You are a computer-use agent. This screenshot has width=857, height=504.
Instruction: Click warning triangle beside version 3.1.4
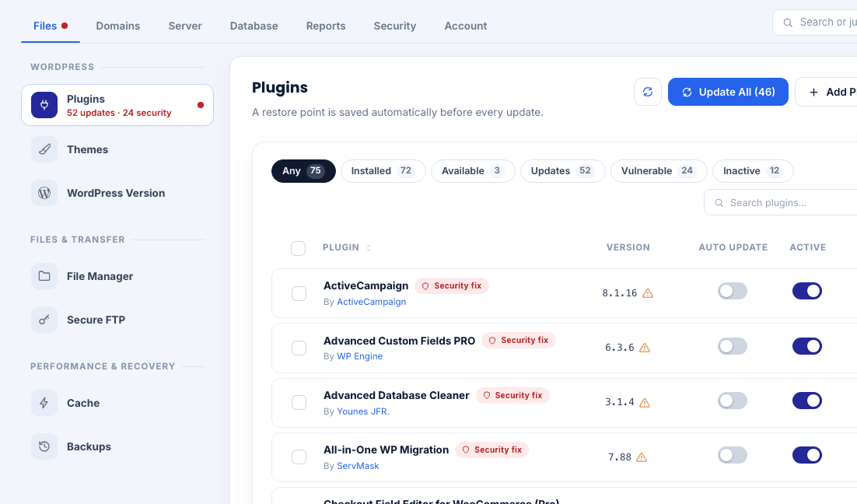coord(645,403)
